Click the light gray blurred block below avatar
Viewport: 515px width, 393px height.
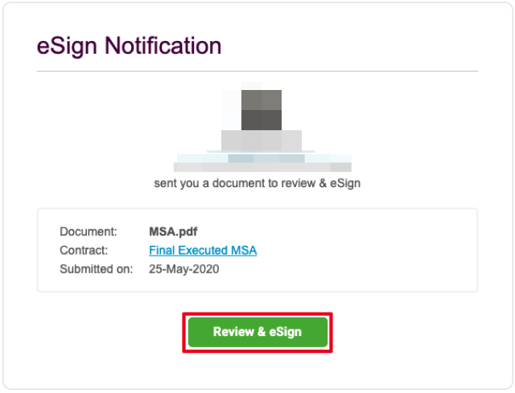pos(261,140)
